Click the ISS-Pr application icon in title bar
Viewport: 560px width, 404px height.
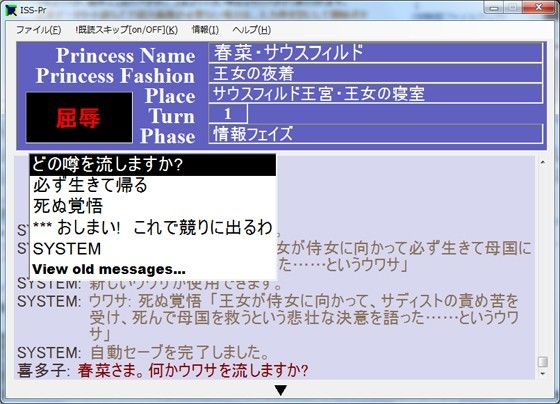11,10
